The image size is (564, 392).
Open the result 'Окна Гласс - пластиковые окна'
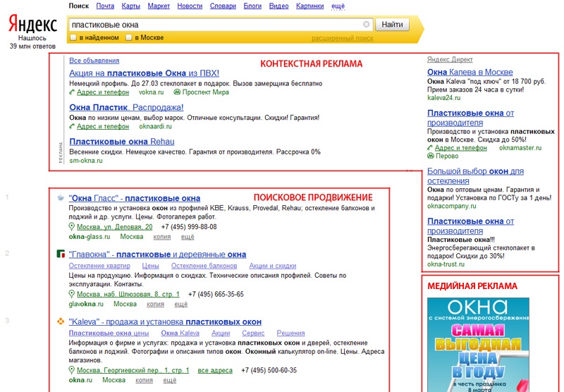tap(135, 198)
